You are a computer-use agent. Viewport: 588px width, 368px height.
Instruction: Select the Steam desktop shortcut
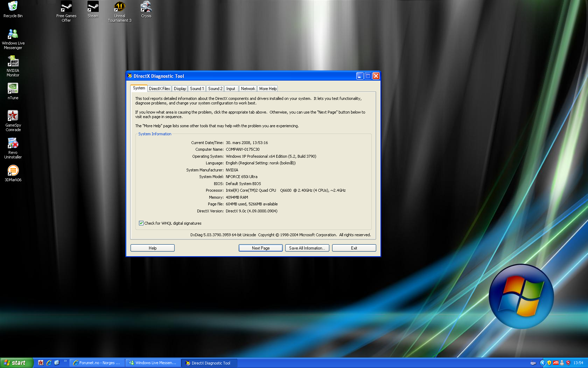coord(93,9)
